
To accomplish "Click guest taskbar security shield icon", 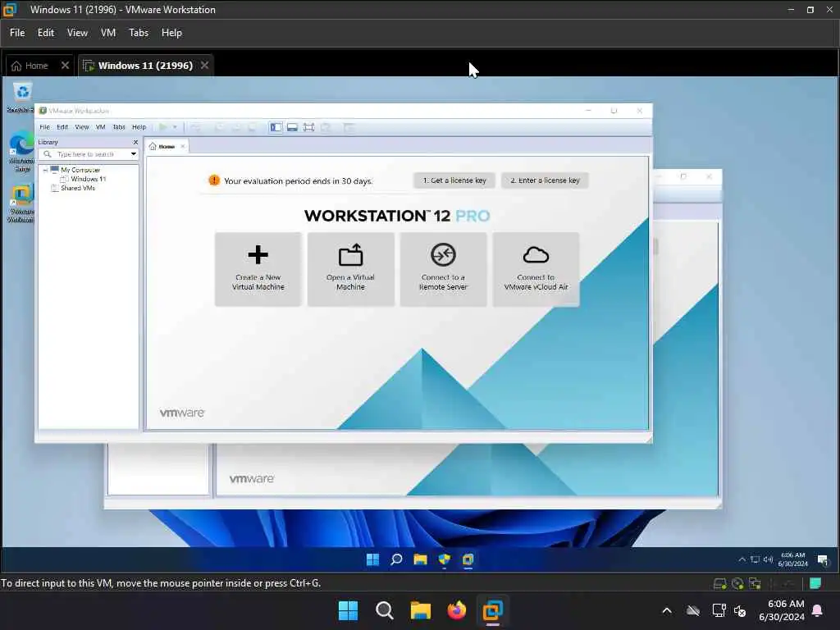I will pyautogui.click(x=444, y=559).
